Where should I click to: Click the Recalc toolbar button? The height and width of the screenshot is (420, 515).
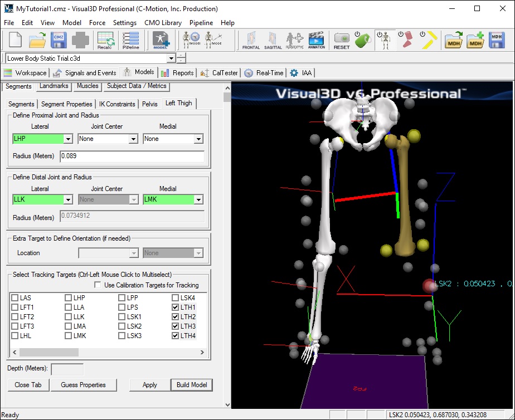click(x=106, y=41)
